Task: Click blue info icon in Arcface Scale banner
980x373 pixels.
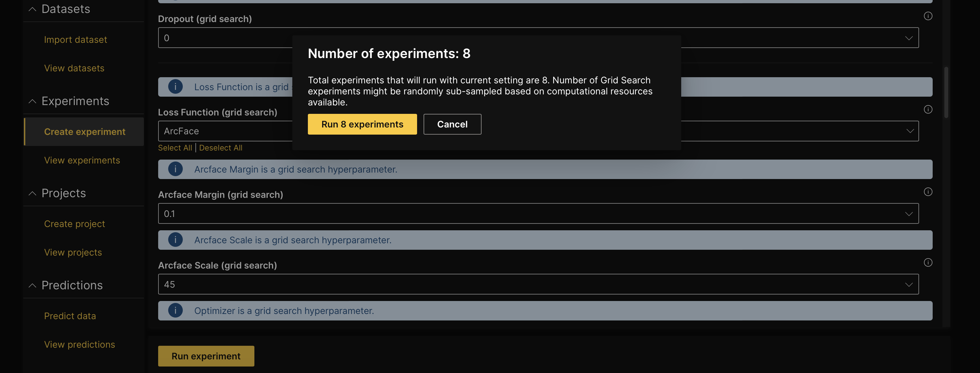Action: 175,240
